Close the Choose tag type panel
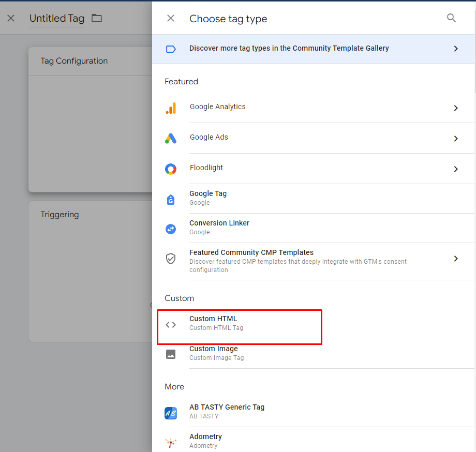 point(171,19)
